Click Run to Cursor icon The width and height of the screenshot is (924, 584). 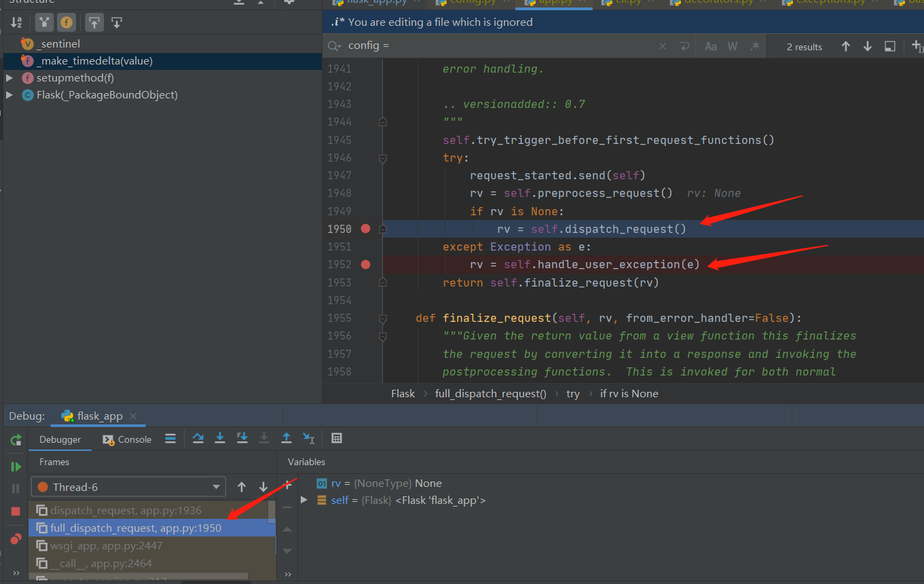(x=309, y=439)
